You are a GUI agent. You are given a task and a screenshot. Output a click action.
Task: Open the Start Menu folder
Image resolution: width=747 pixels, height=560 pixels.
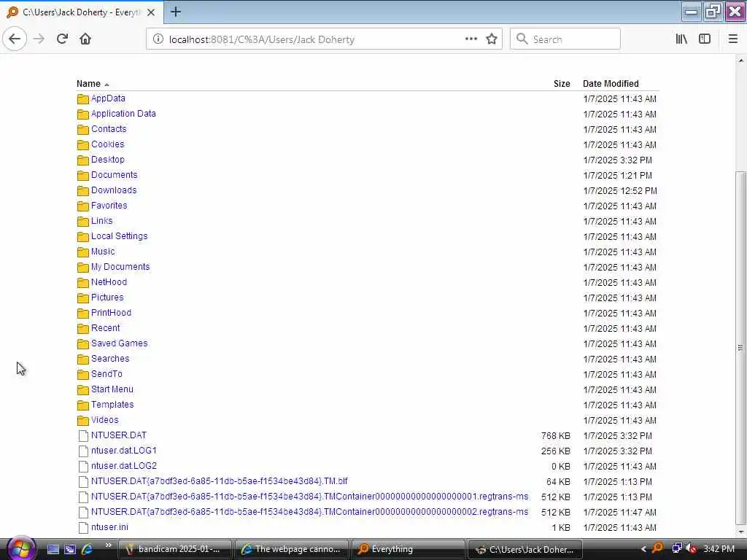[x=112, y=389]
